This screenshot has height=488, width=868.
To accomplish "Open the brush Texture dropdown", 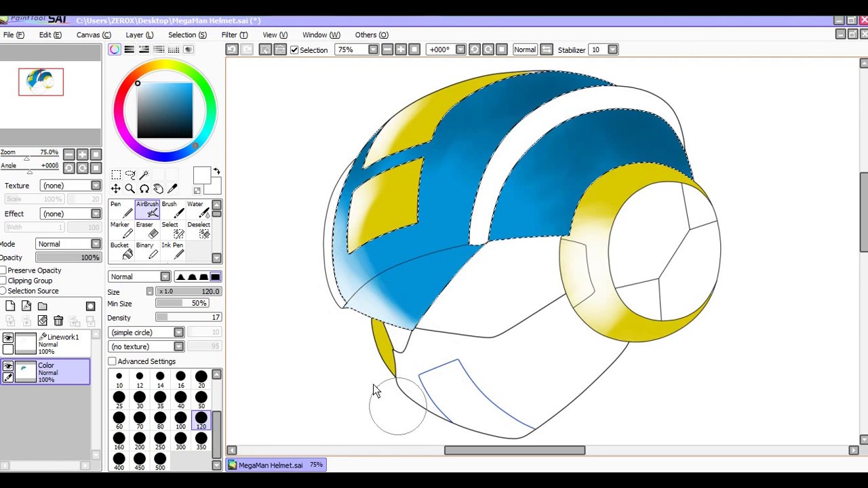I will click(x=96, y=185).
